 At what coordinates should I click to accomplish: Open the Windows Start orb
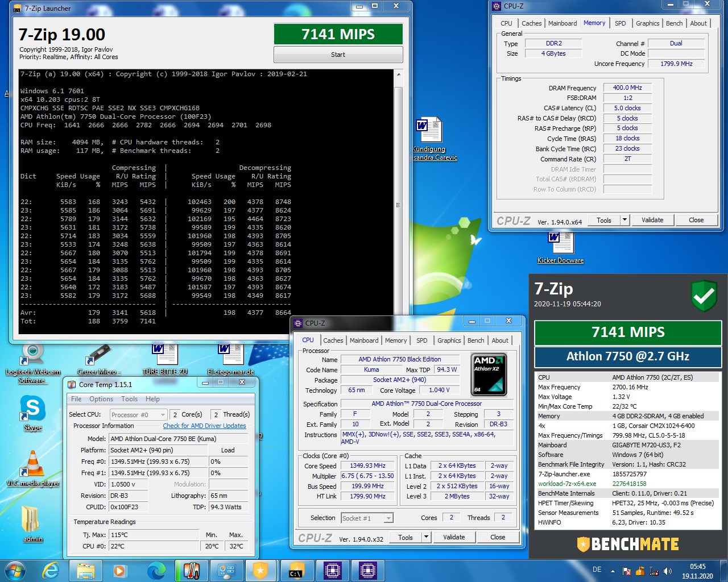tap(15, 570)
